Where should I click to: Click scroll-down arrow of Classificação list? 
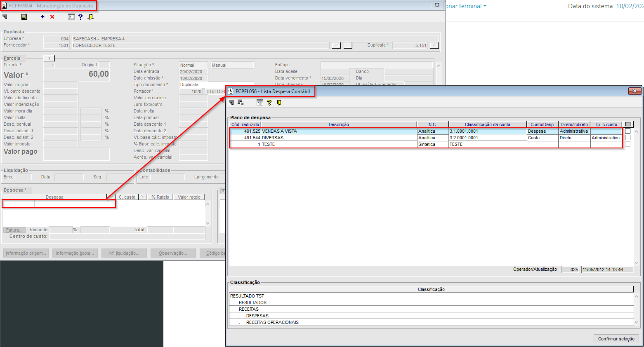coord(636,322)
